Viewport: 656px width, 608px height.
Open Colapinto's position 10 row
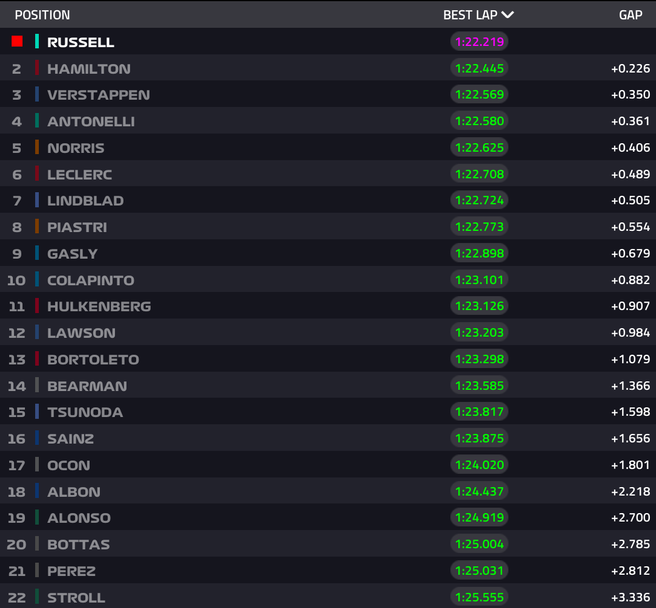[328, 280]
